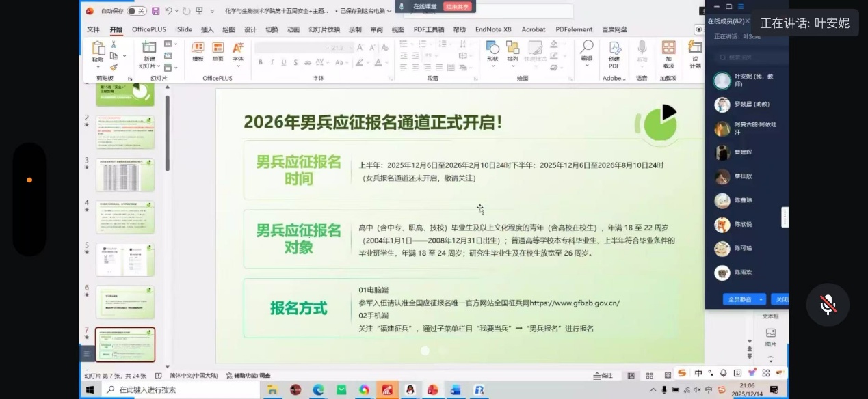Click the red 结束共享 (End Sharing) button

tap(458, 6)
